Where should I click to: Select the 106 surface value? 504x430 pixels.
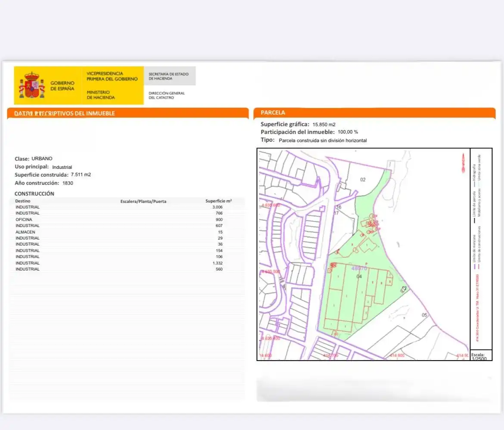coord(219,257)
